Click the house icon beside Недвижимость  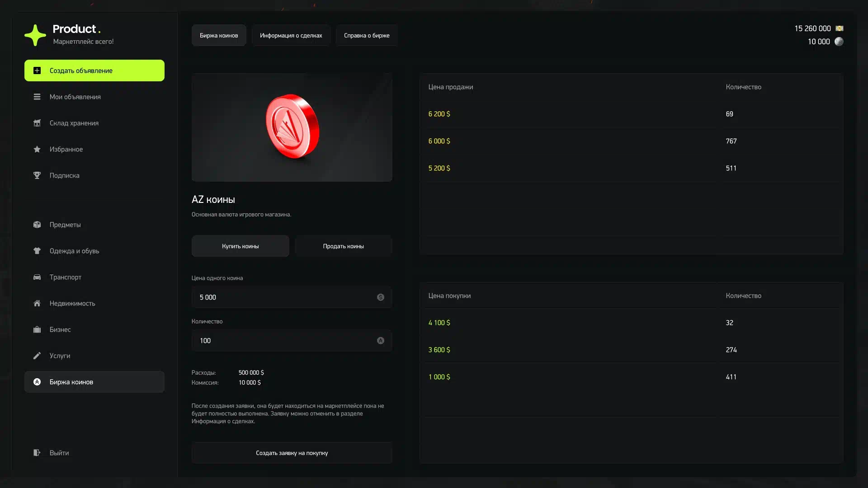click(37, 303)
